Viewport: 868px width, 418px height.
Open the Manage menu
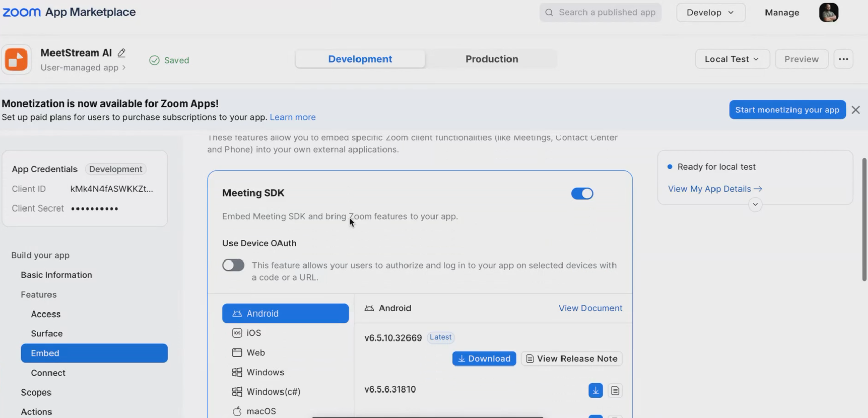pyautogui.click(x=782, y=12)
